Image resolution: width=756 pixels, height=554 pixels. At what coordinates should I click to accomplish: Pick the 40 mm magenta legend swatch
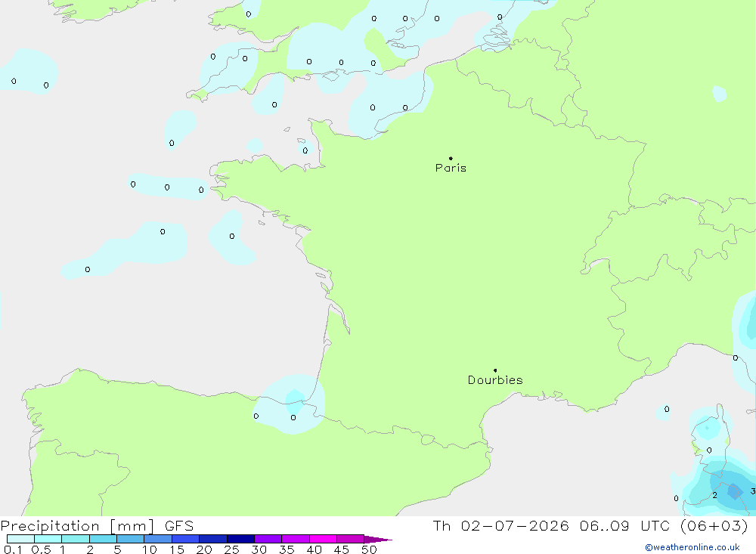tap(323, 539)
